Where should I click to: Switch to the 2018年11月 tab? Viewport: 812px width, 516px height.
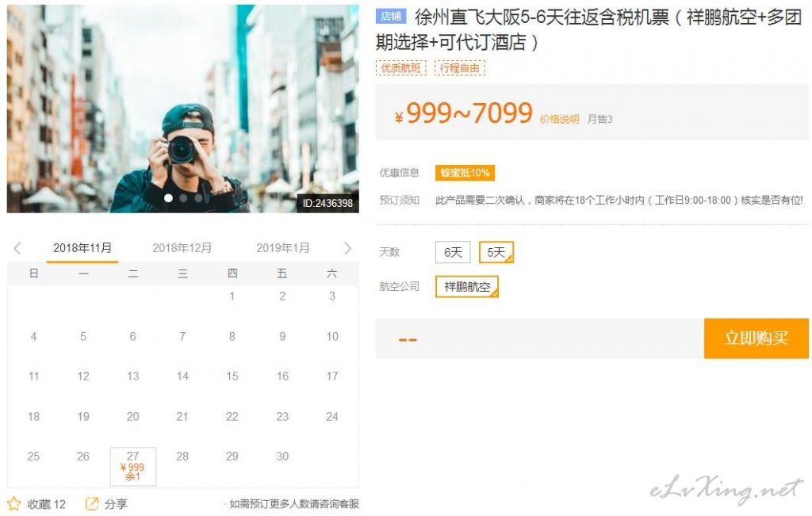(x=82, y=248)
